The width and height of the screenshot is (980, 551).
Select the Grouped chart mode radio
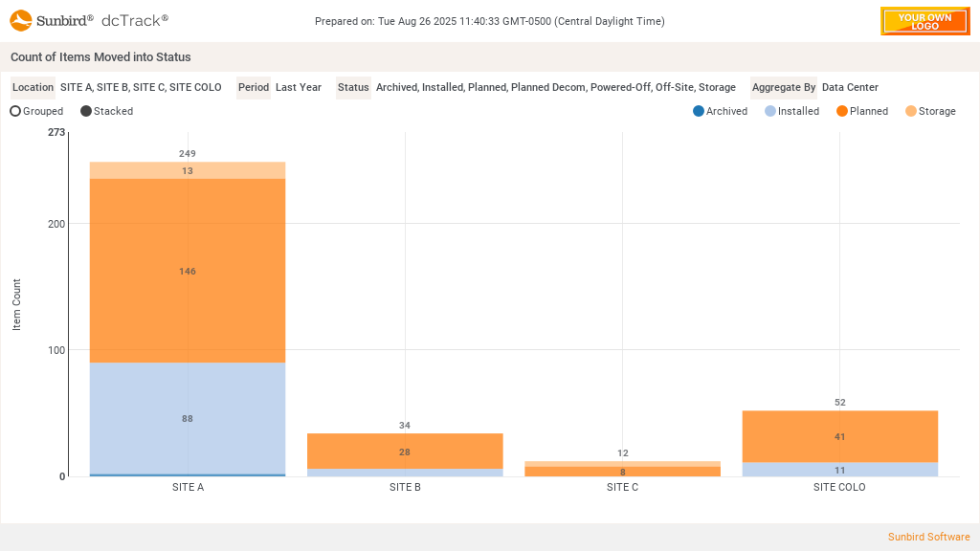click(x=15, y=111)
